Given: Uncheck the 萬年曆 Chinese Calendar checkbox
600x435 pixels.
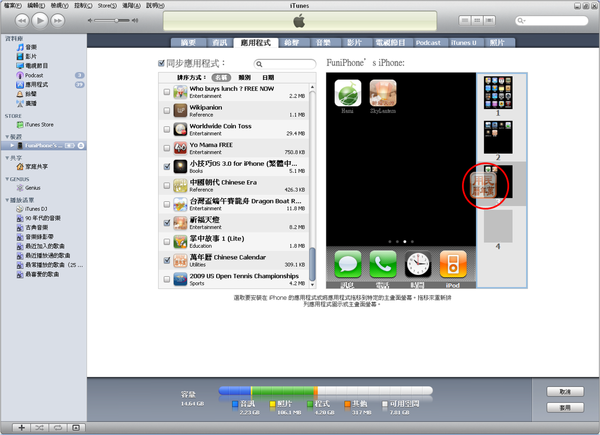Looking at the screenshot, I should [167, 261].
